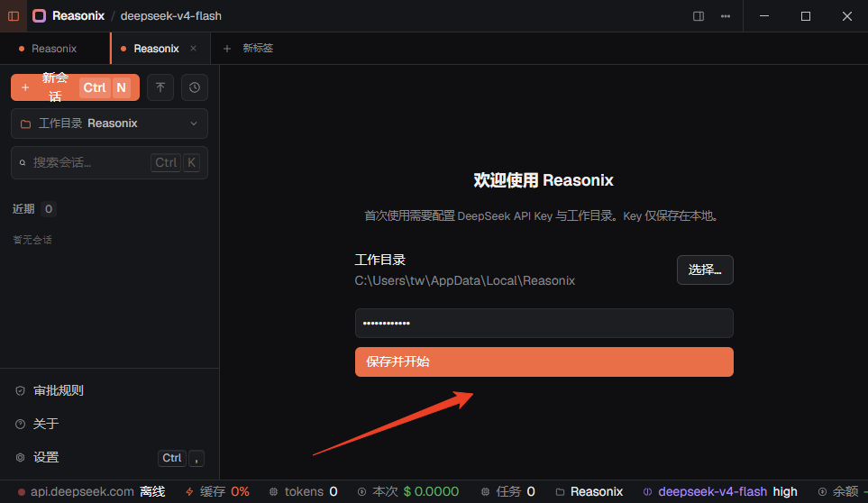Click the working directory path text
Viewport: 868px width, 503px height.
coord(465,280)
